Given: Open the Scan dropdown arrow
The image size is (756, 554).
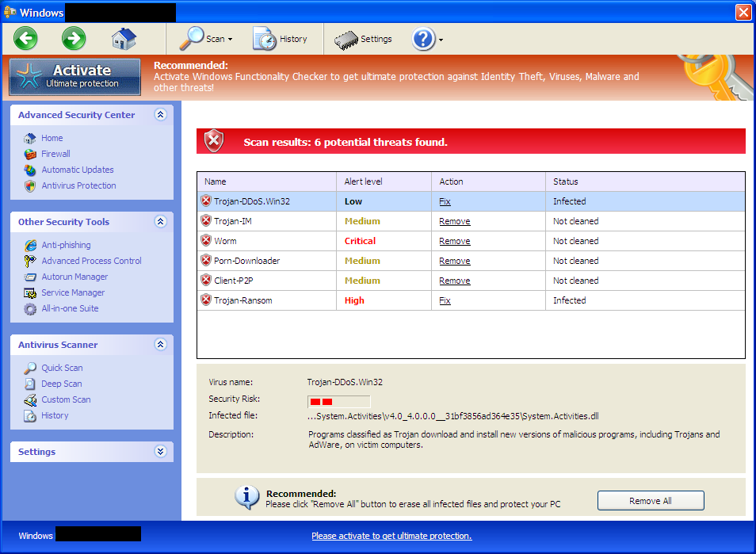Looking at the screenshot, I should click(231, 40).
